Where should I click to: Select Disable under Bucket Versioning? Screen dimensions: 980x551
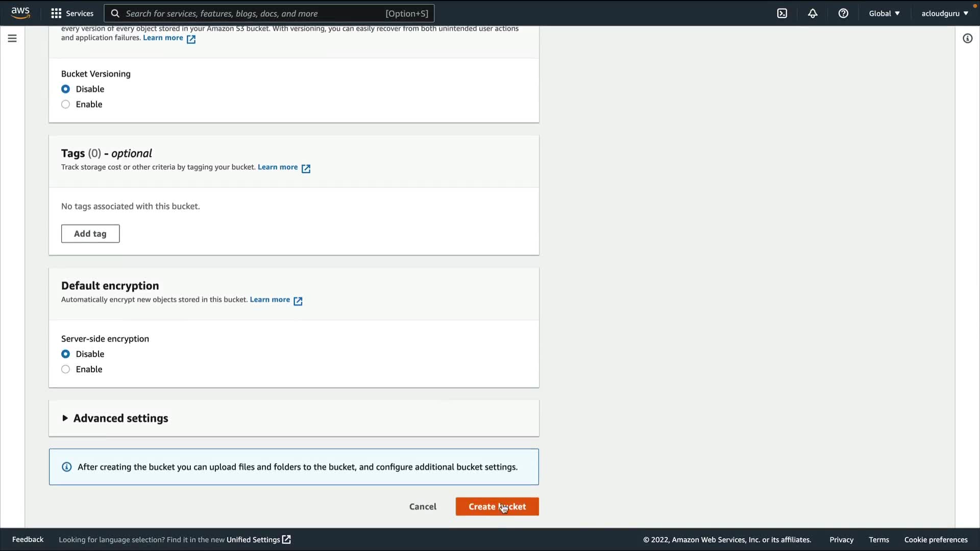pyautogui.click(x=66, y=89)
